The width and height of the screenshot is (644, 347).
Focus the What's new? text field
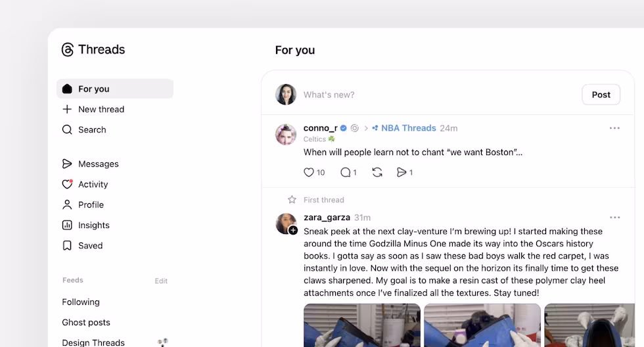pyautogui.click(x=440, y=95)
